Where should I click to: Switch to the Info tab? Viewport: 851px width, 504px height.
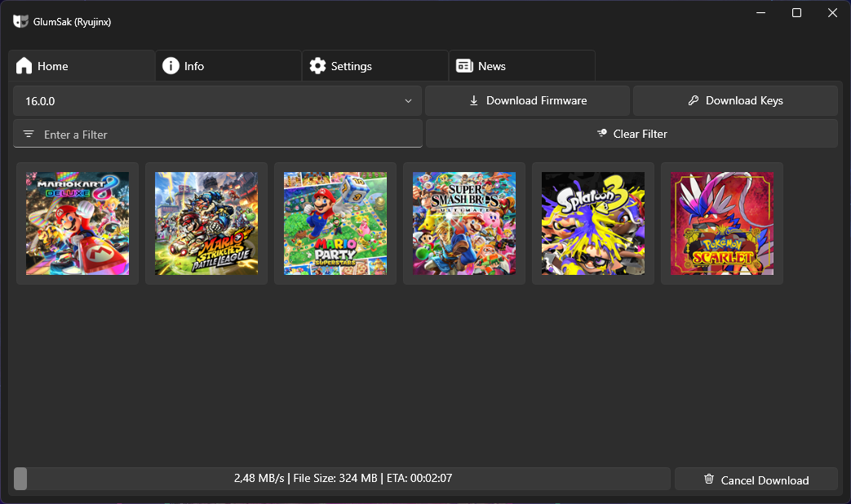point(228,65)
